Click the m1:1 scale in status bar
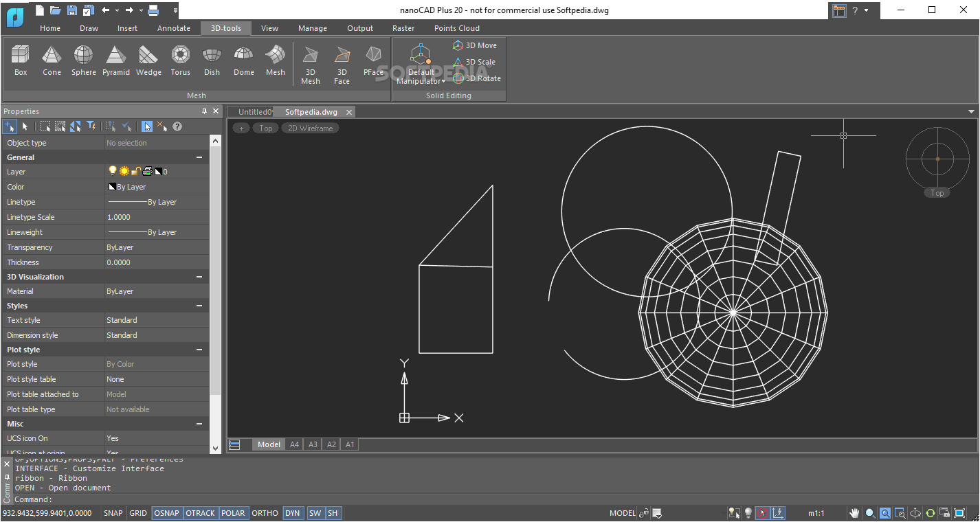 816,513
